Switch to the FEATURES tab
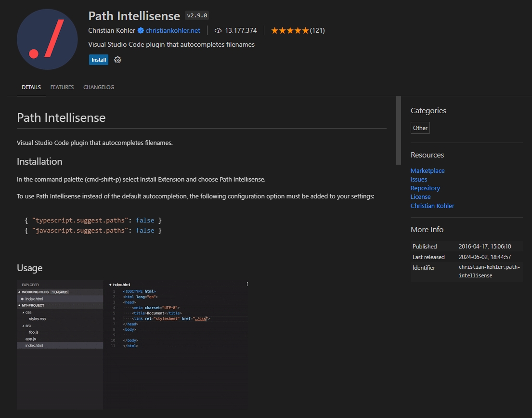The width and height of the screenshot is (532, 418). tap(62, 87)
